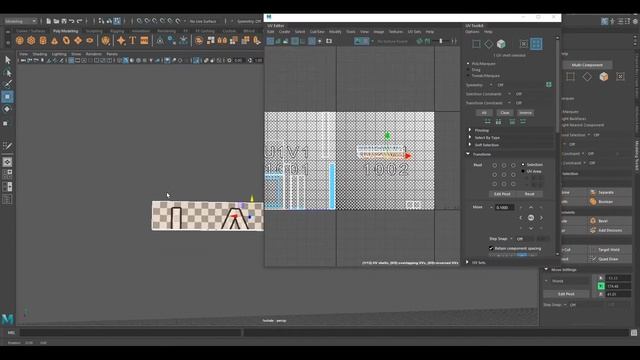Open the Transform Constraint dropdown

[509, 103]
